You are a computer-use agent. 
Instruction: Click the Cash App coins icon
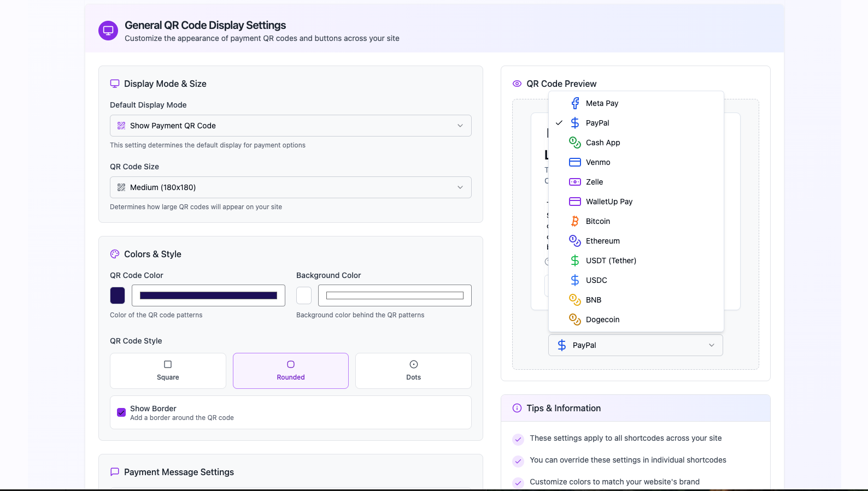pos(575,143)
